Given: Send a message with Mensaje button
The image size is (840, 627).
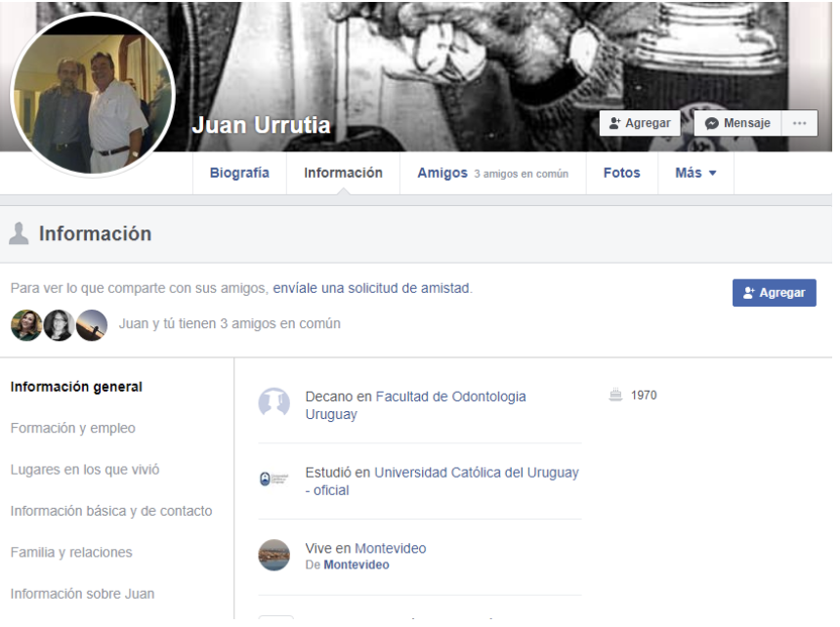Looking at the screenshot, I should coord(737,123).
